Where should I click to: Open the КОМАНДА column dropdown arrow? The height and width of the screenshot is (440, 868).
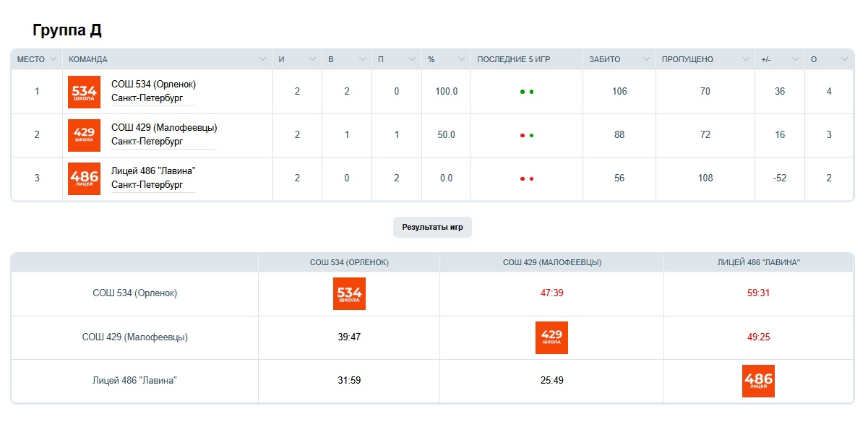coord(263,59)
